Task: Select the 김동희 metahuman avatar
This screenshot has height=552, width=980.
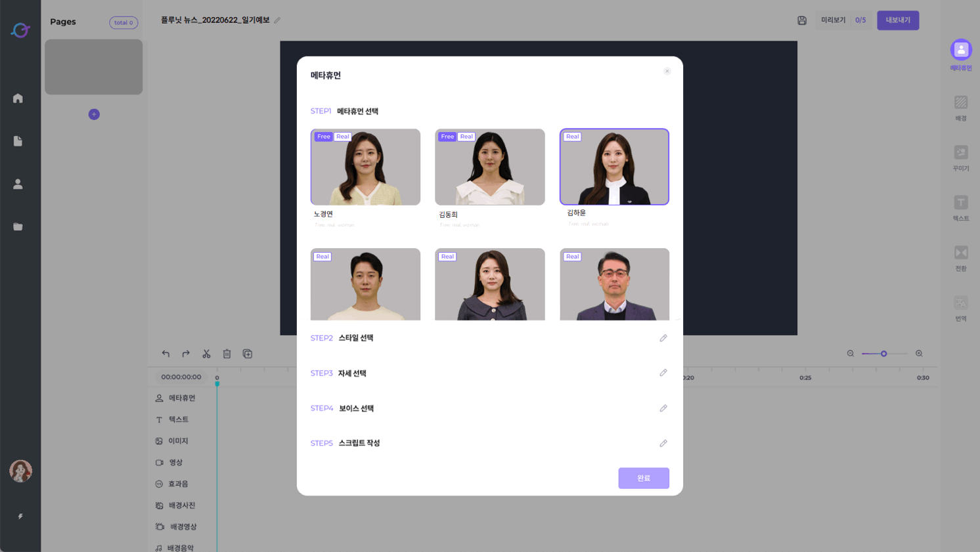Action: pyautogui.click(x=489, y=167)
